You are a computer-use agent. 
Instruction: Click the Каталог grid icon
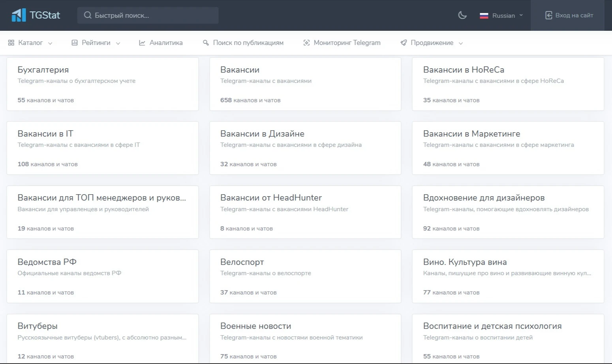click(11, 43)
